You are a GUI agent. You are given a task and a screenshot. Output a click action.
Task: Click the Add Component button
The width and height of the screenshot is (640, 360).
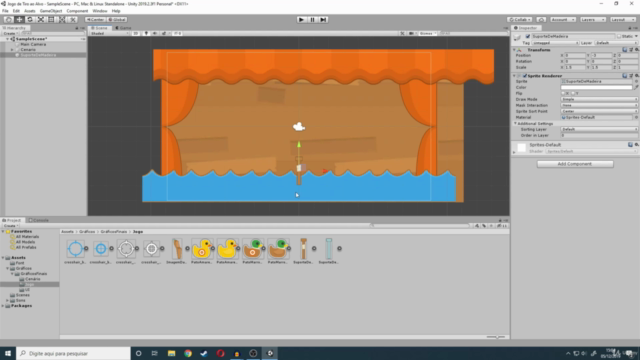coord(575,164)
